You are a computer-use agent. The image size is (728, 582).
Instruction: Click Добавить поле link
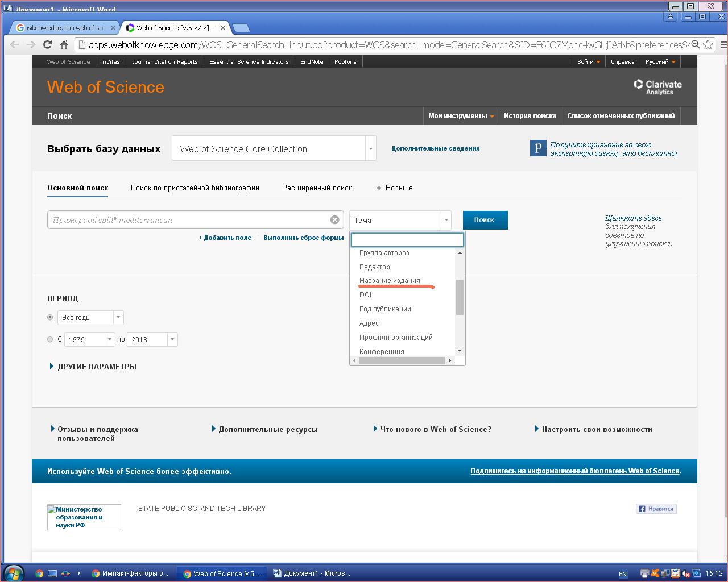coord(225,238)
